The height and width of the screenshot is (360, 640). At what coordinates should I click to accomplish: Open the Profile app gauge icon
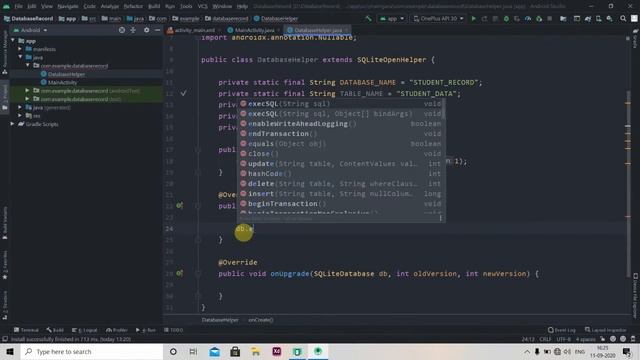(528, 19)
